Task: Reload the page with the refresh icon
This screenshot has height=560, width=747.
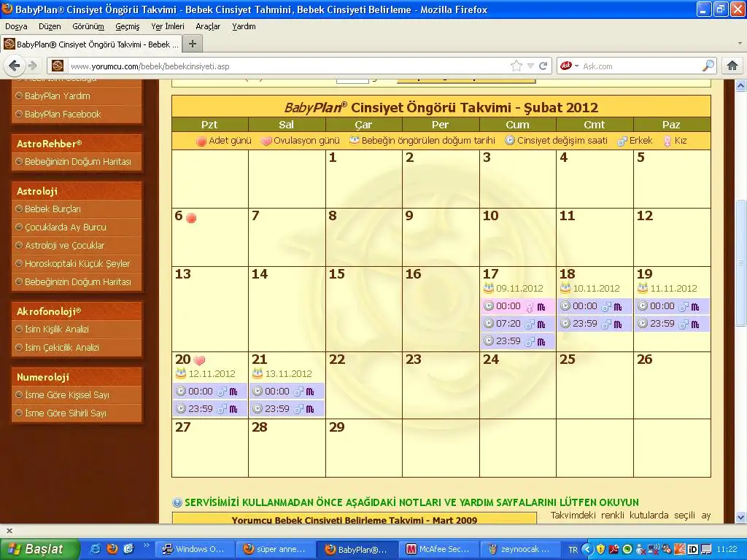Action: [x=543, y=66]
